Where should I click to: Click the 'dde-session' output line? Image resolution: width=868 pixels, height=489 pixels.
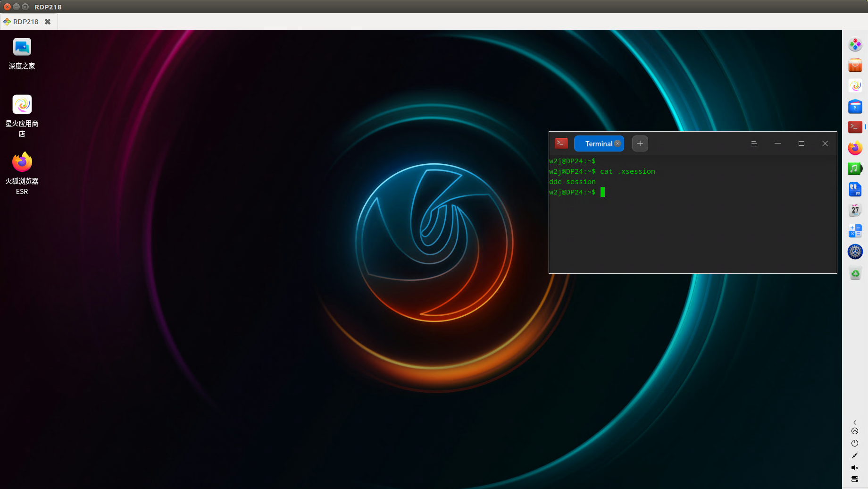pyautogui.click(x=572, y=182)
